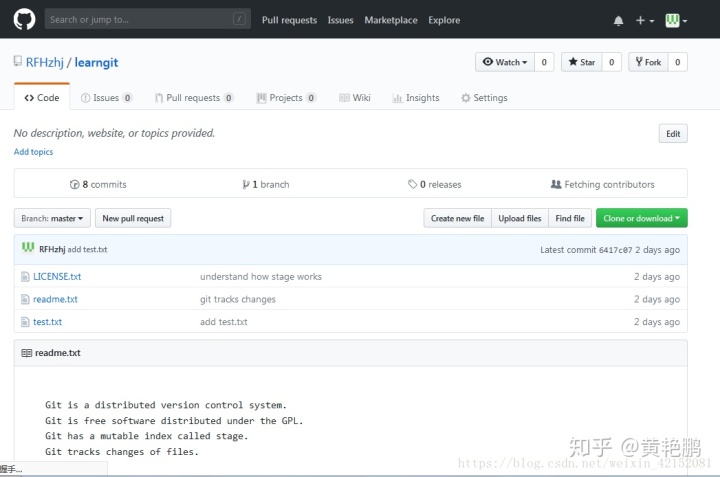Go to Issues in top nav

[x=340, y=20]
